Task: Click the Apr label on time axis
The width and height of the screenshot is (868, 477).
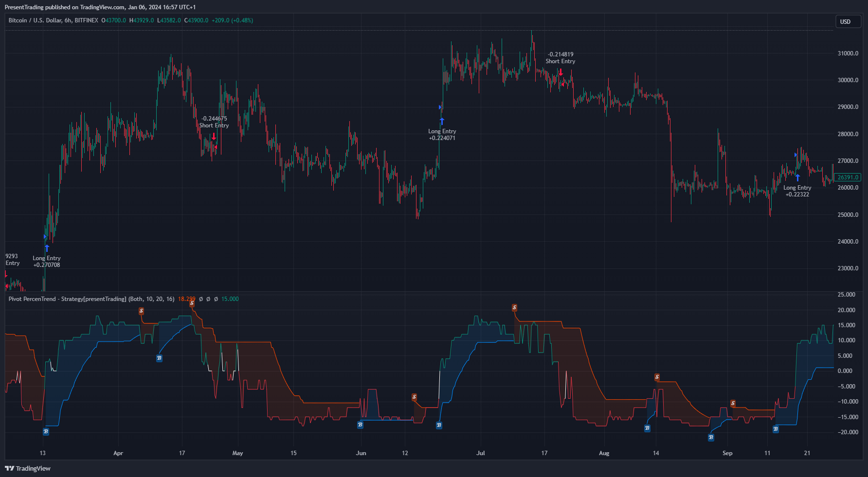Action: (x=118, y=453)
